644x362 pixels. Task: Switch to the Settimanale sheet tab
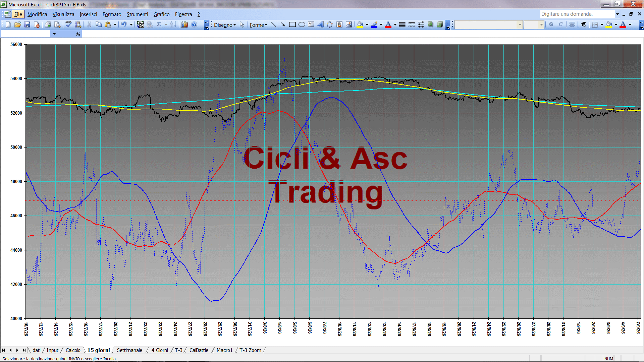[x=129, y=350]
